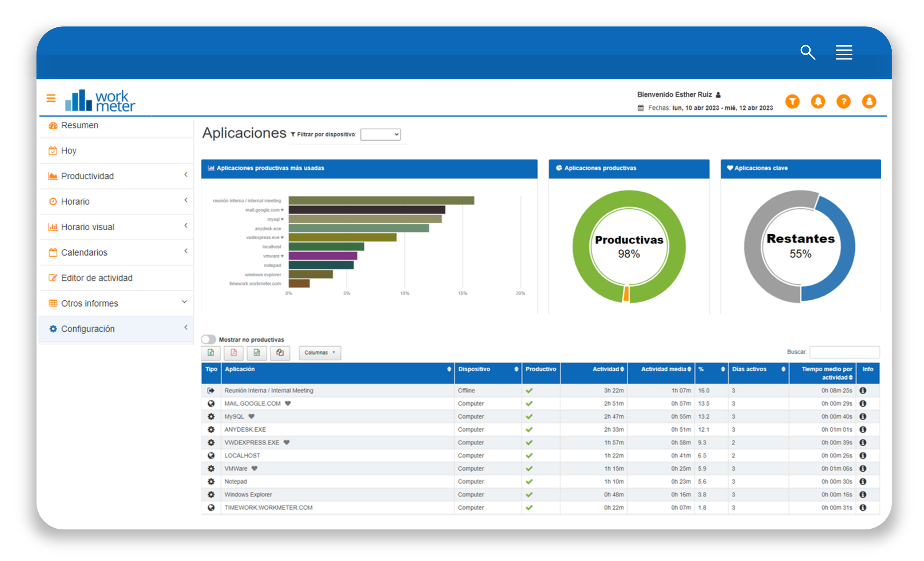924x561 pixels.
Task: Open the orange filter funnel icon
Action: coord(792,102)
